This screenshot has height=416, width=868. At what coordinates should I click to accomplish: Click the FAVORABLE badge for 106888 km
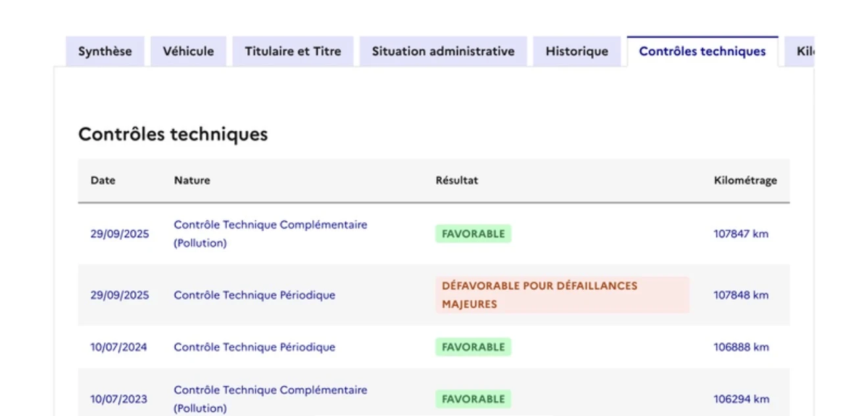click(473, 347)
